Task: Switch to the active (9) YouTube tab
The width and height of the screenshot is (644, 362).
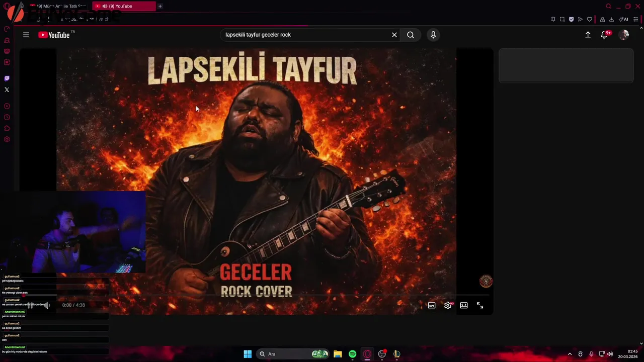Action: (x=124, y=6)
